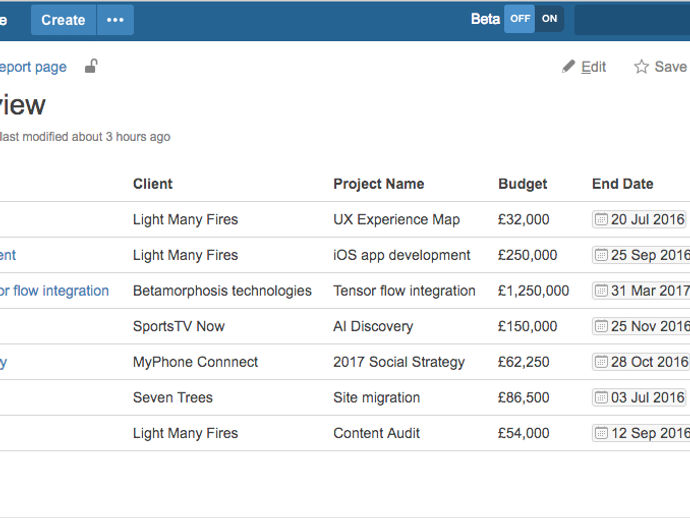
Task: Click calendar icon for 25 Sep 2016
Action: [x=601, y=255]
